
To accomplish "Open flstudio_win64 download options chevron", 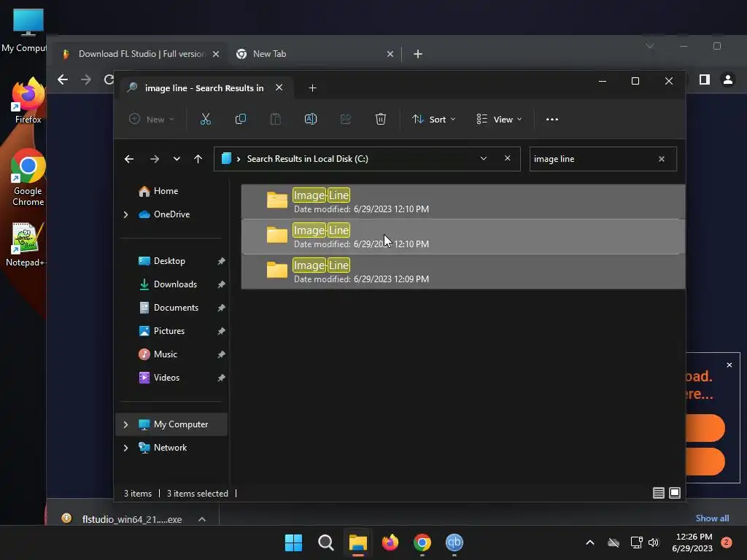I will [202, 519].
